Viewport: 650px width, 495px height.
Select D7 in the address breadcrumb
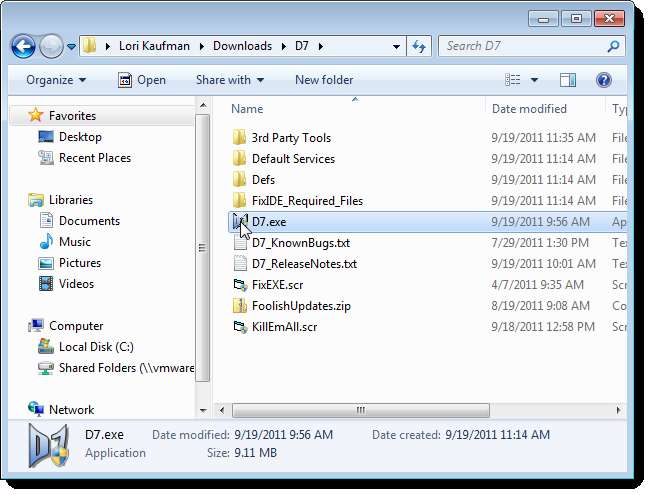click(x=302, y=46)
